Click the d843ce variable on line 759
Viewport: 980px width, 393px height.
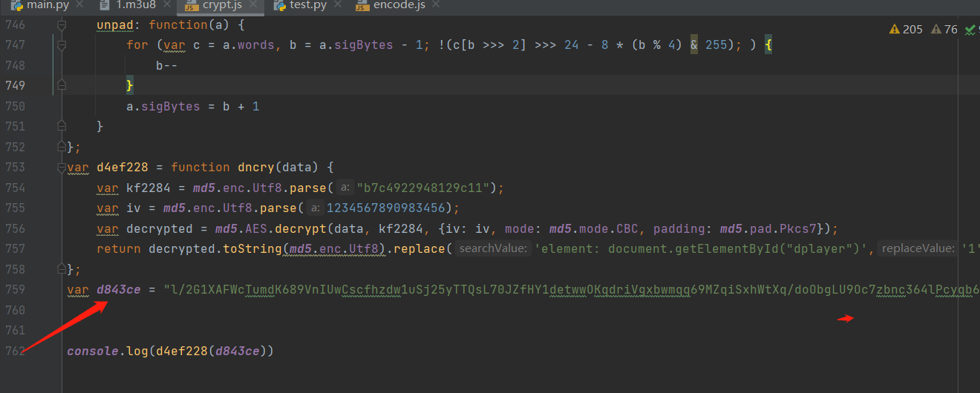coord(118,290)
